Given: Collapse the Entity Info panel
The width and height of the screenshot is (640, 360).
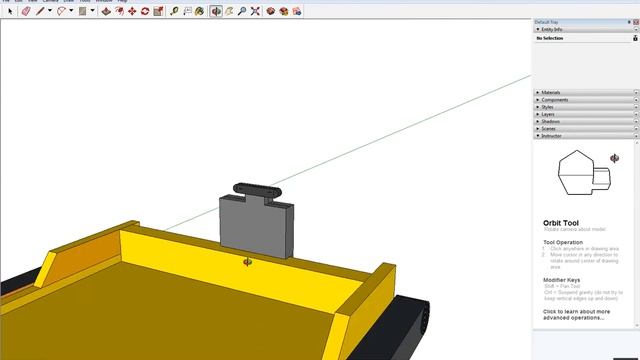Looking at the screenshot, I should coord(538,29).
